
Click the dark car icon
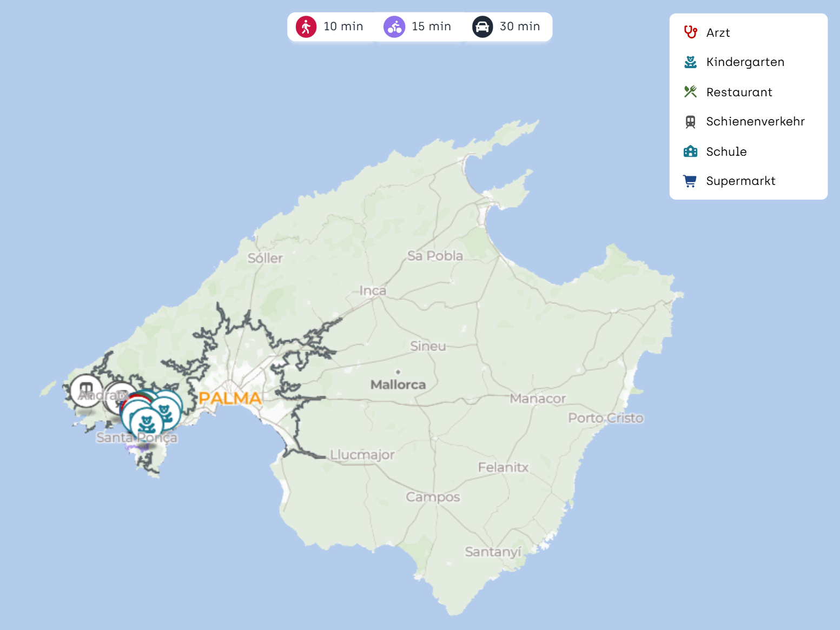coord(482,26)
